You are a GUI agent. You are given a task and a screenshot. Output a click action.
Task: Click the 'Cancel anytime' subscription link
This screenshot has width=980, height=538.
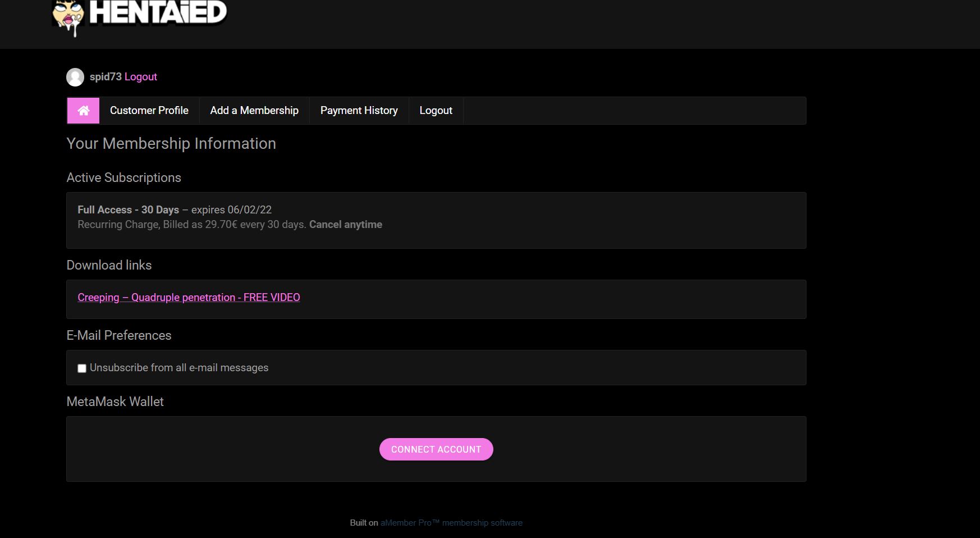point(346,225)
